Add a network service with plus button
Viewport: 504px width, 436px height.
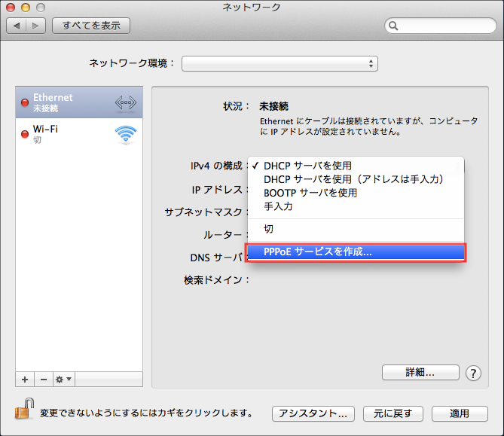pyautogui.click(x=25, y=380)
